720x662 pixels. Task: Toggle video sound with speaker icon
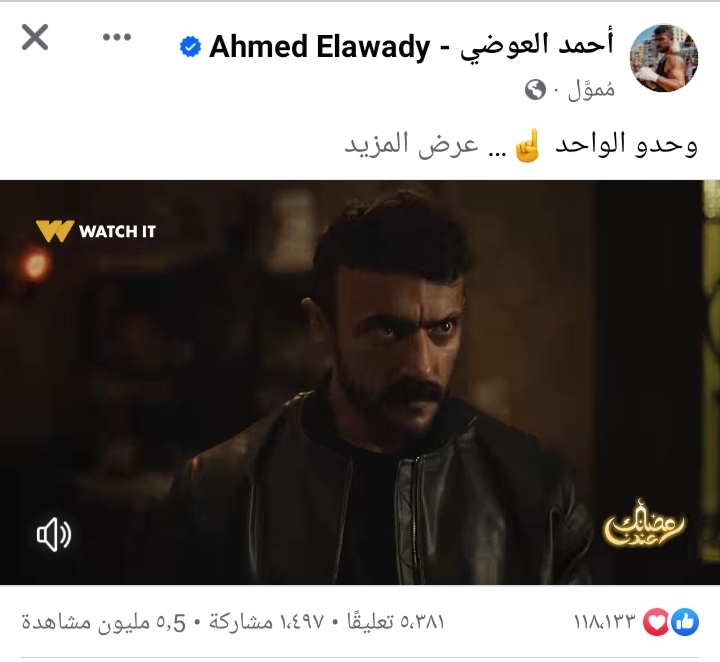pyautogui.click(x=54, y=534)
